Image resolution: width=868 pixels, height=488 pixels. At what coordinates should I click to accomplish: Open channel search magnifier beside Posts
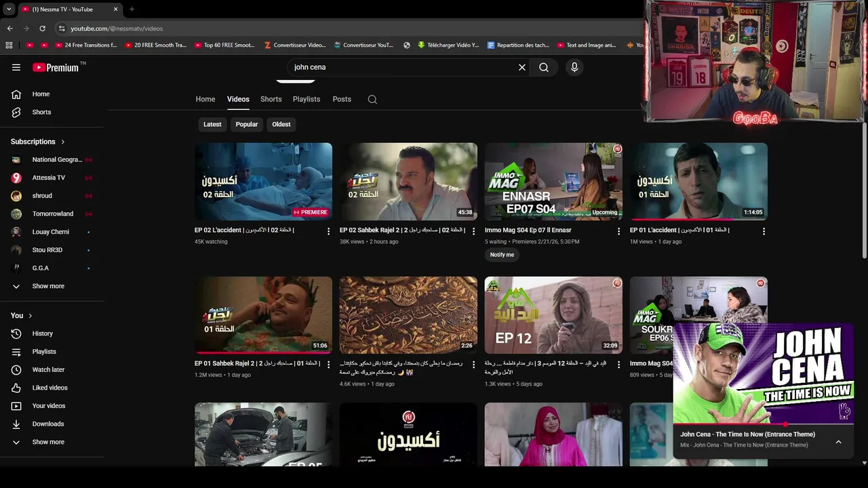(372, 99)
